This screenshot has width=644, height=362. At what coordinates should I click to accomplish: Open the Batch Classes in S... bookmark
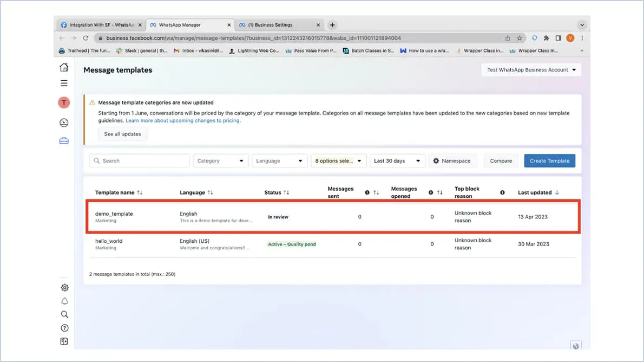point(369,50)
